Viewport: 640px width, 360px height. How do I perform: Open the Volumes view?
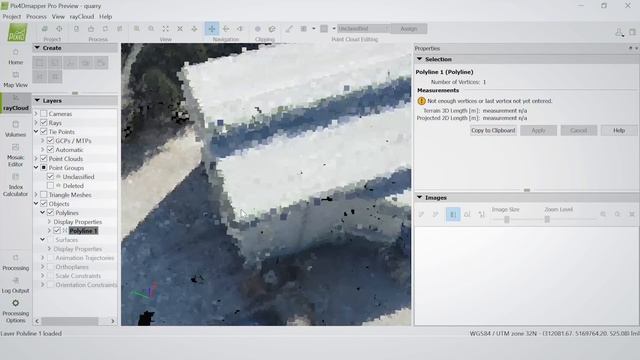[16, 129]
